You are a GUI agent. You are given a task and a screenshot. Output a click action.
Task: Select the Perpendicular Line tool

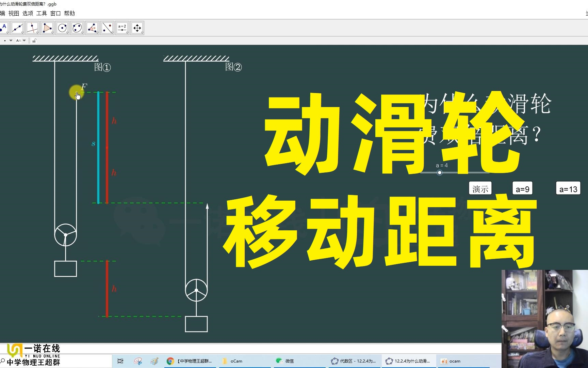point(32,28)
